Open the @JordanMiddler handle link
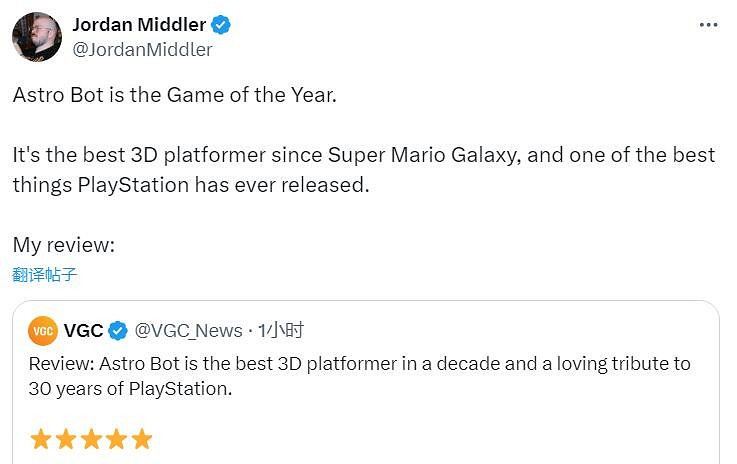The image size is (737, 464). (142, 49)
